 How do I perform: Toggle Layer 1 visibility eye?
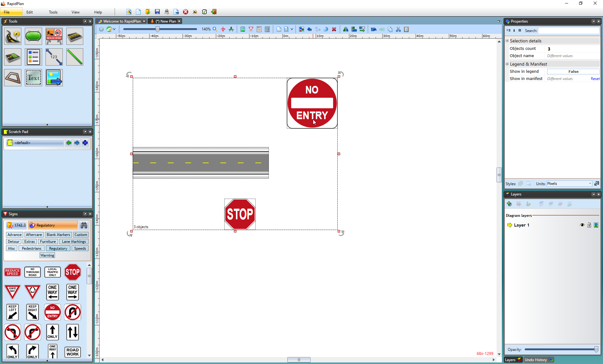coord(582,225)
